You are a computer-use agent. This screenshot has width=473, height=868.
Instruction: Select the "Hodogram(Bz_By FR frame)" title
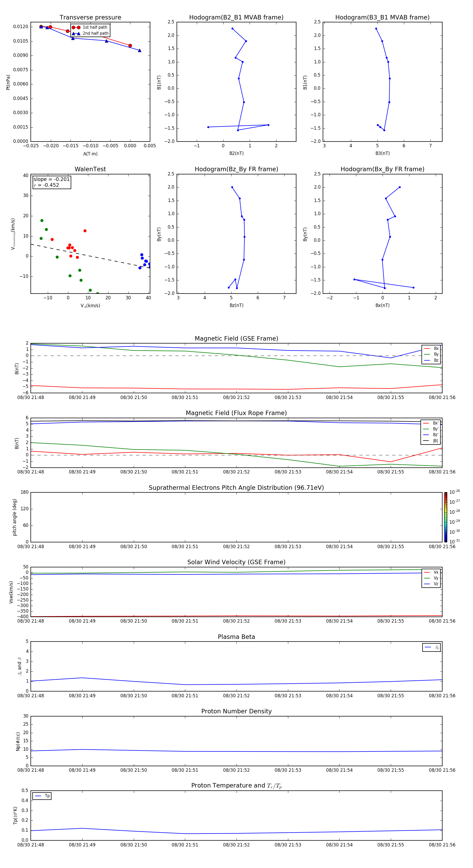click(236, 169)
